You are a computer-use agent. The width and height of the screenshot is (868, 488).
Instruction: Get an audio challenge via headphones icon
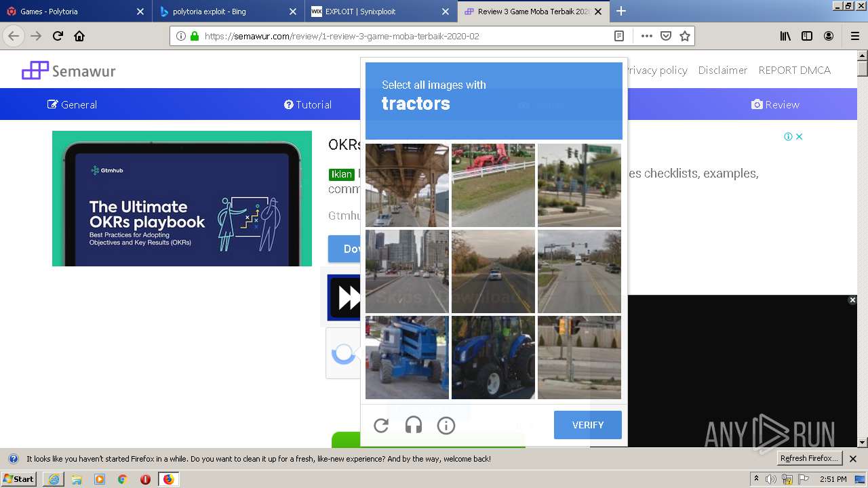coord(414,426)
